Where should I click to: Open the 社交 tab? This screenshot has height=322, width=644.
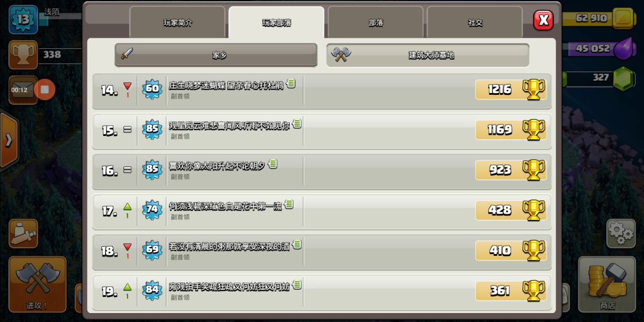[x=475, y=23]
